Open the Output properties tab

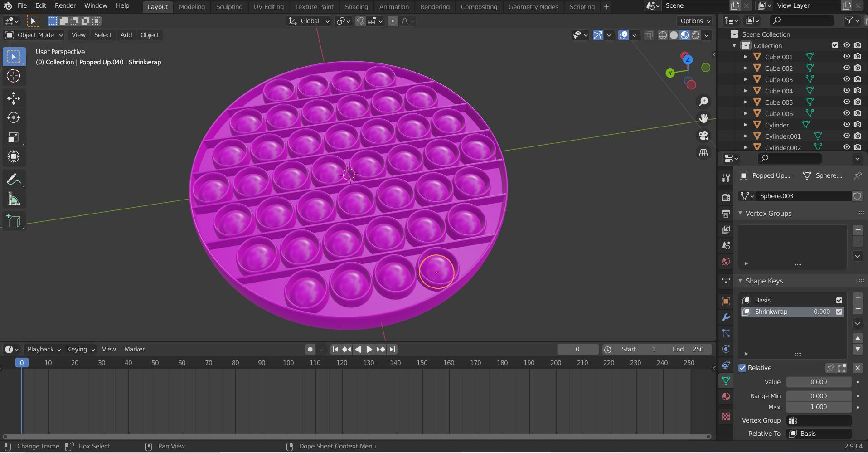point(726,214)
